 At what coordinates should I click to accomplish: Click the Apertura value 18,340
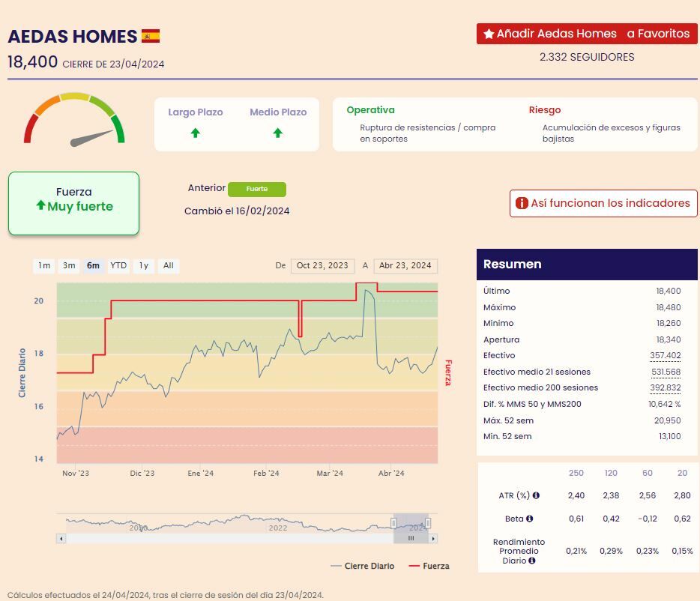tap(669, 339)
